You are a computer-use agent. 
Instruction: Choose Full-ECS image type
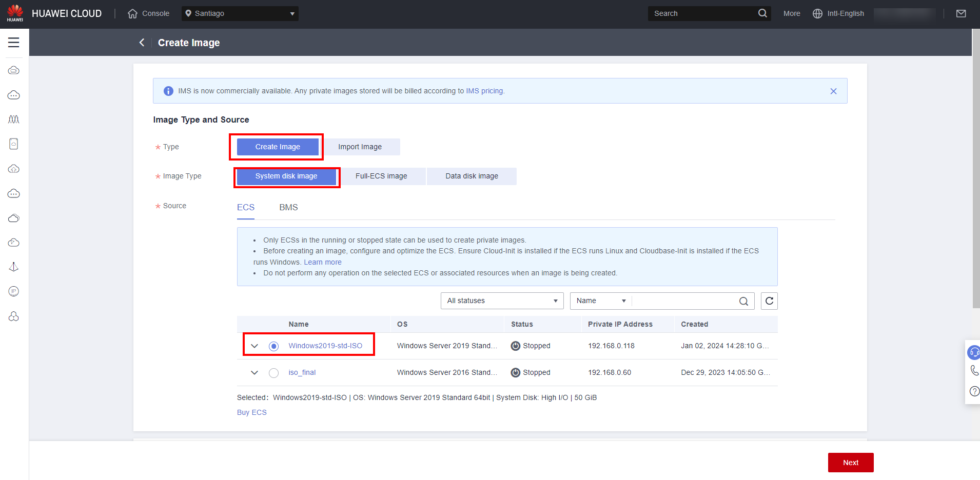[381, 176]
